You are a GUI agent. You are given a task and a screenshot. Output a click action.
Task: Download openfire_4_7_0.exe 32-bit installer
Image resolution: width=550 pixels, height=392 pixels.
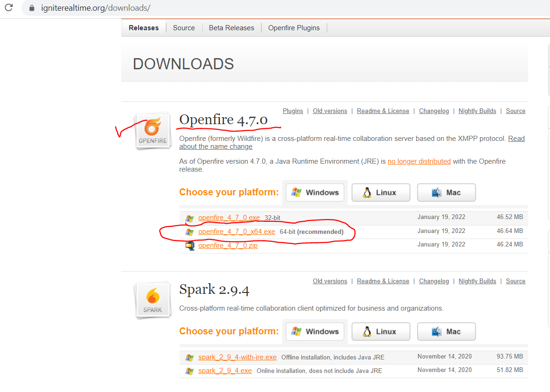click(x=229, y=218)
